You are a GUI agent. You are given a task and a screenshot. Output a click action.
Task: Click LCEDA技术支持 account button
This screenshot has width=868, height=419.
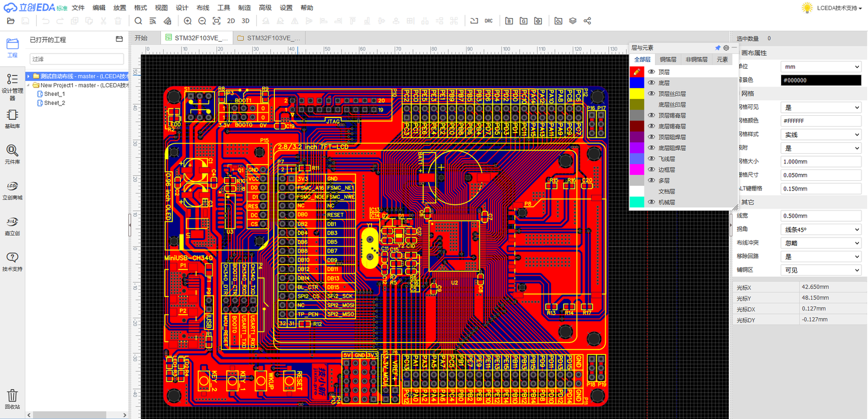(837, 8)
